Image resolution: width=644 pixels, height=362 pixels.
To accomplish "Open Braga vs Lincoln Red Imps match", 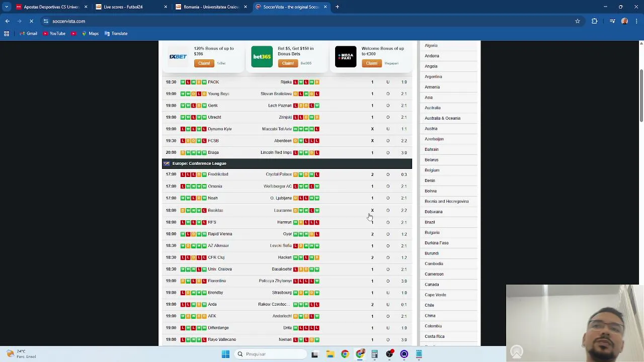I will point(287,152).
